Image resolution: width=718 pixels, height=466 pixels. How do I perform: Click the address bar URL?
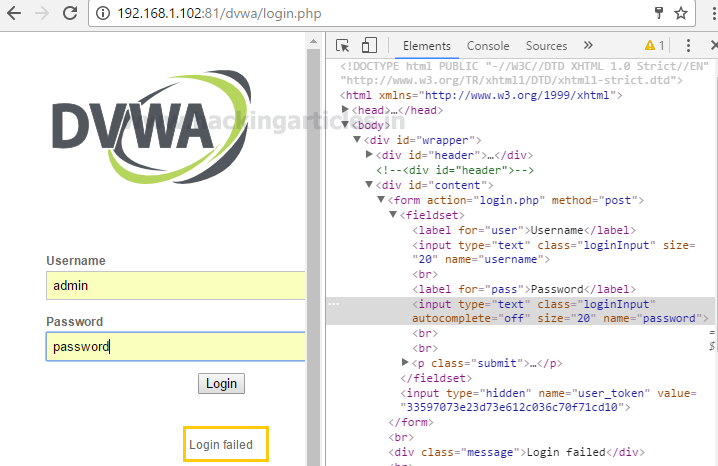219,13
